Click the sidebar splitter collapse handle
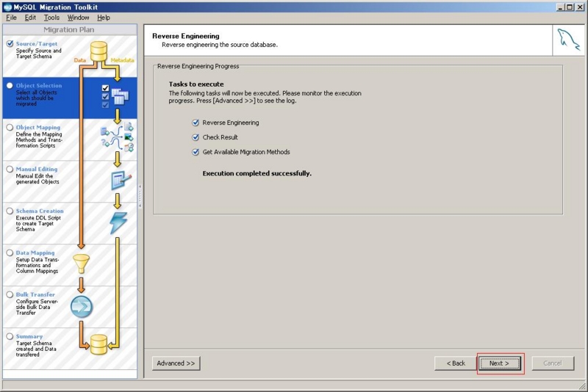588x392 pixels. [x=140, y=196]
